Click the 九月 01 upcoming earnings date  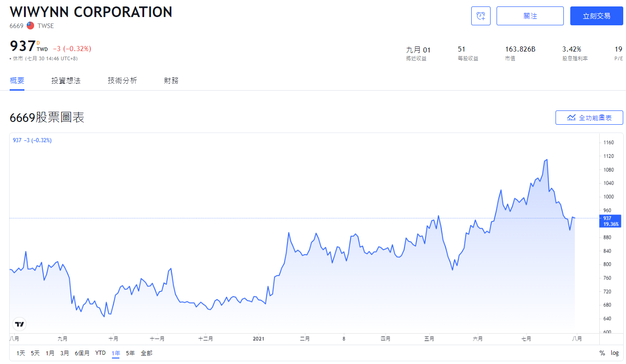click(418, 50)
